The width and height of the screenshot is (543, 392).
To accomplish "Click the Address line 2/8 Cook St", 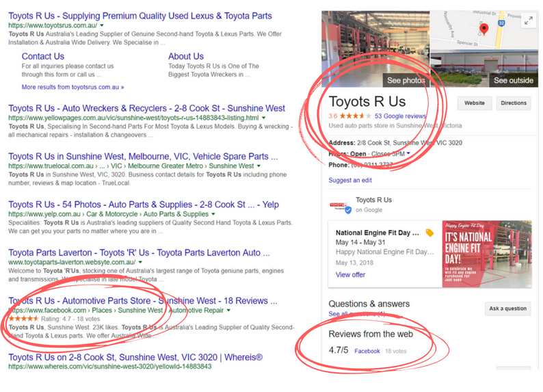I will pyautogui.click(x=395, y=143).
